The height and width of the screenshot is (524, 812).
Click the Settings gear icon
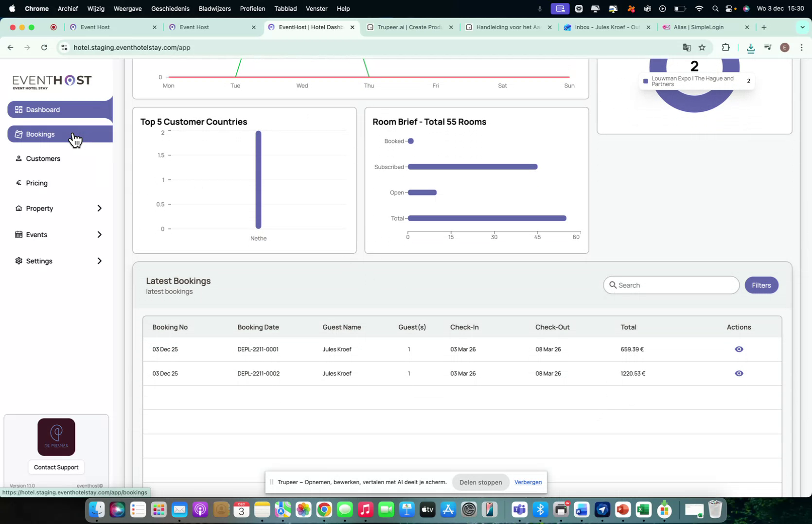coord(18,261)
